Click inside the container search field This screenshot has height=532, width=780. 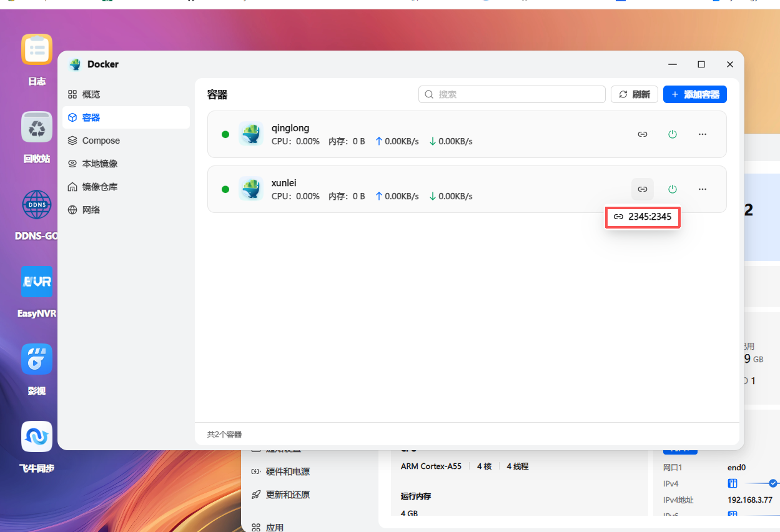click(x=512, y=94)
